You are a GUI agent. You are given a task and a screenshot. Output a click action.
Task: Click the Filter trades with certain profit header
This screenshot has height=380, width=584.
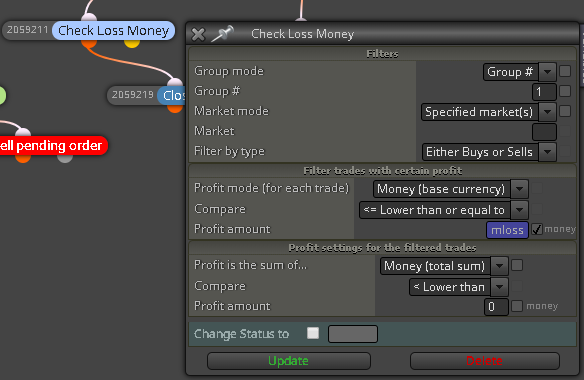pyautogui.click(x=383, y=171)
